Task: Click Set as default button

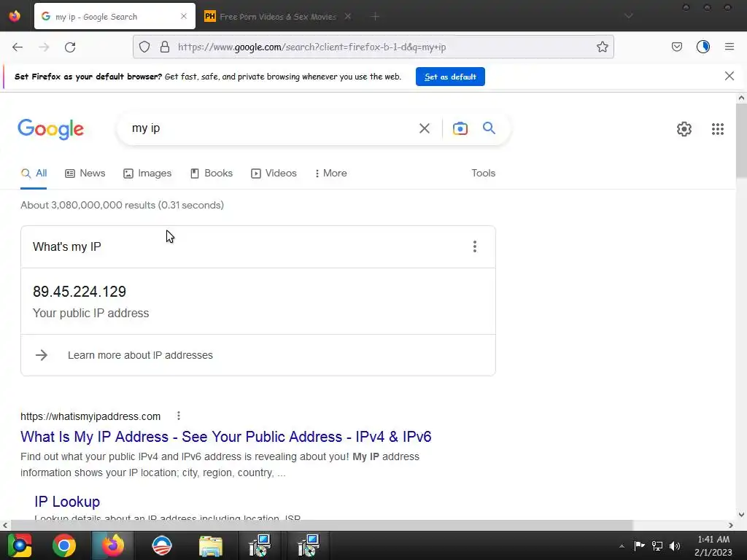Action: [450, 77]
